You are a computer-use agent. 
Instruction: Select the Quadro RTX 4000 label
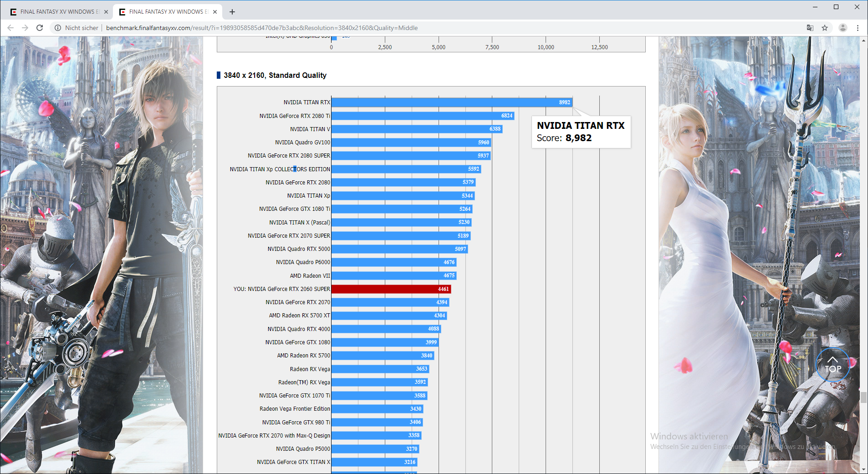[x=299, y=329]
